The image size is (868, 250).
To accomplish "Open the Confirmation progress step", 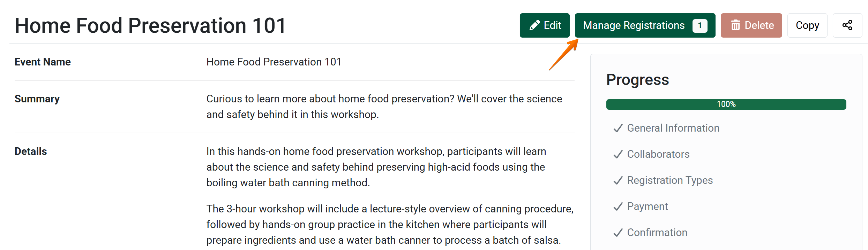I will click(x=657, y=233).
